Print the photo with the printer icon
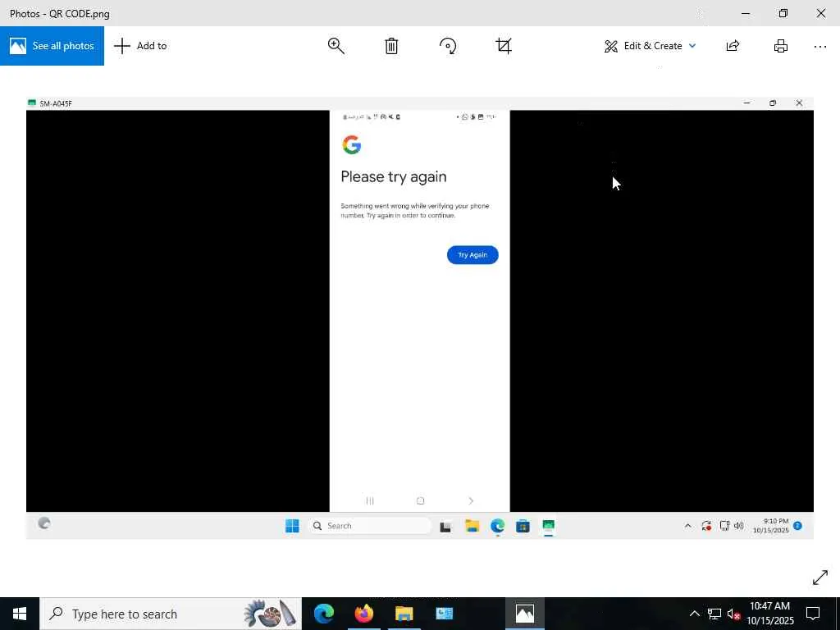Image resolution: width=840 pixels, height=630 pixels. pos(781,46)
